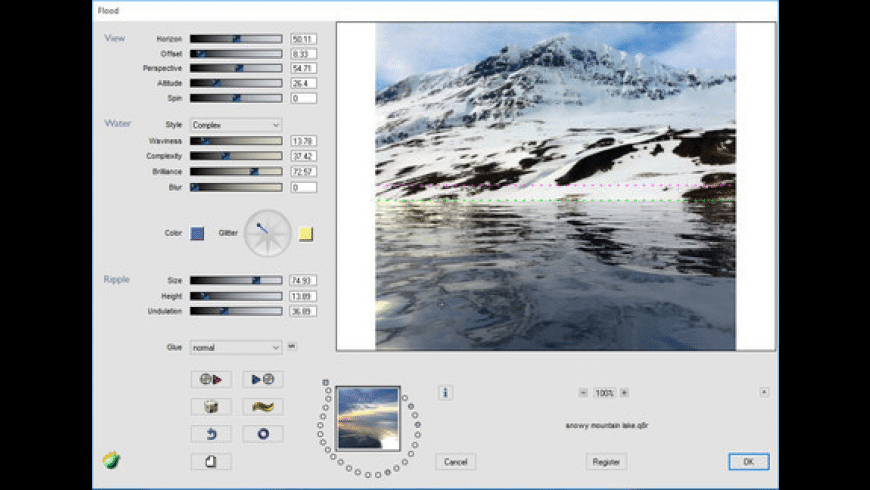The height and width of the screenshot is (490, 870).
Task: Click the Spin value field
Action: coord(304,98)
